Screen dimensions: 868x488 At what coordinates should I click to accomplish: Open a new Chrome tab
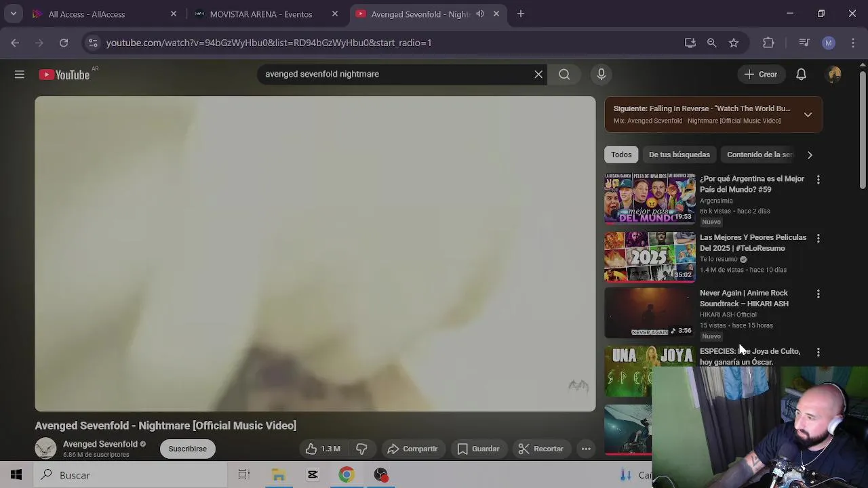tap(521, 14)
